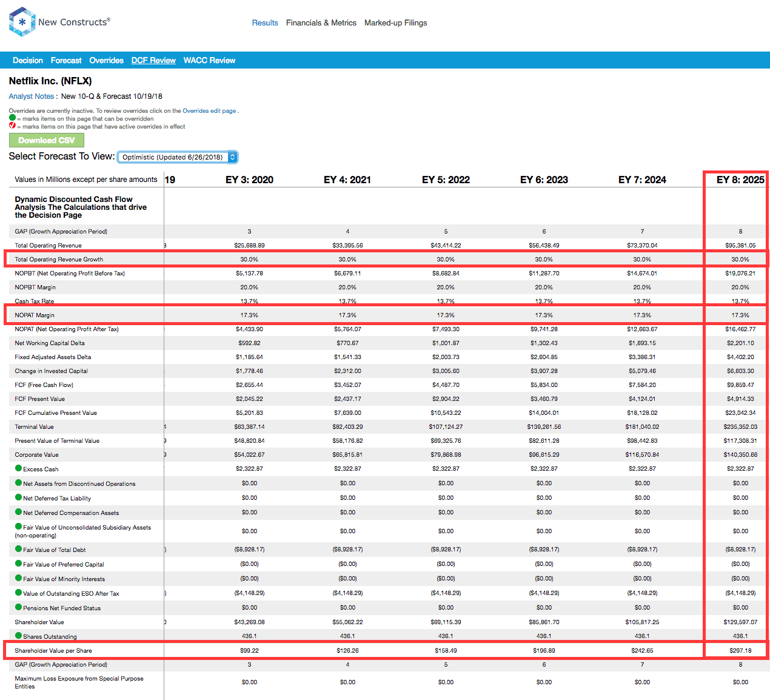Click the EY 6: 2023 column header
Screen dimensions: 770x700
click(x=544, y=180)
